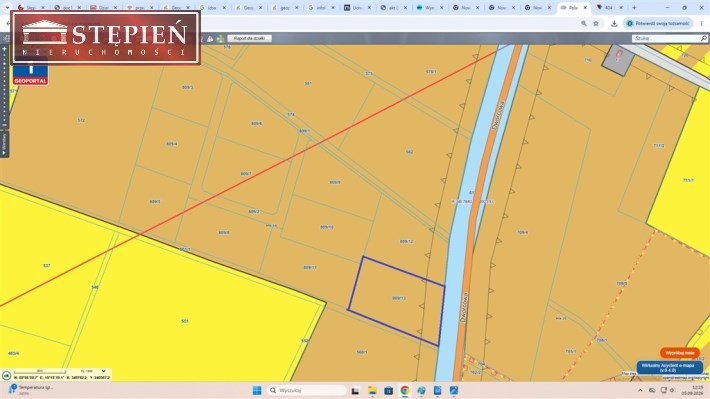Select parcel label 809/8 on map
Viewport: 710px width, 399px height.
[224, 232]
